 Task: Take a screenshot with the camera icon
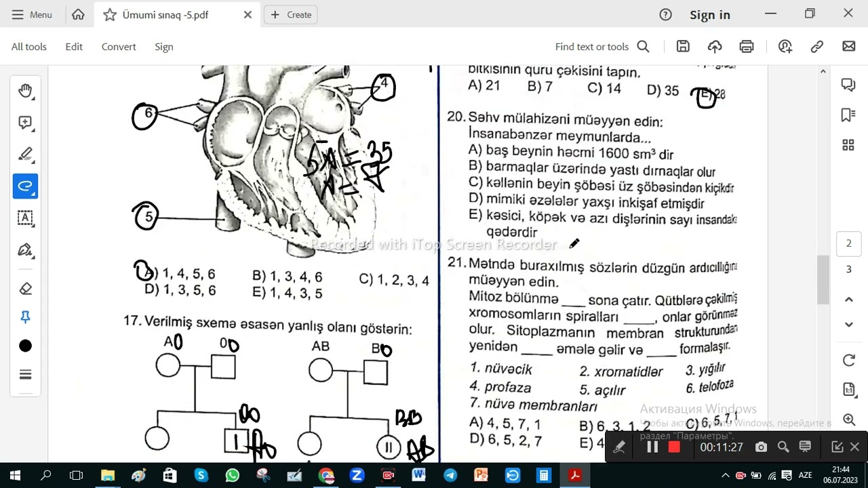coord(761,447)
